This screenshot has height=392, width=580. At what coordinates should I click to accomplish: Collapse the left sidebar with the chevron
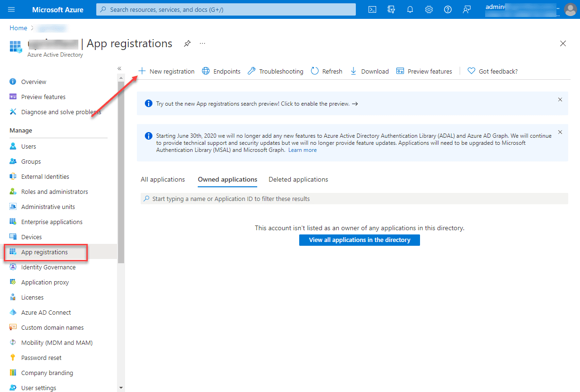(119, 68)
